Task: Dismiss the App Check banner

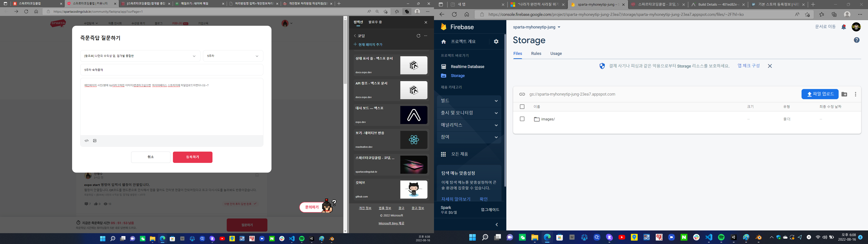Action: 770,66
